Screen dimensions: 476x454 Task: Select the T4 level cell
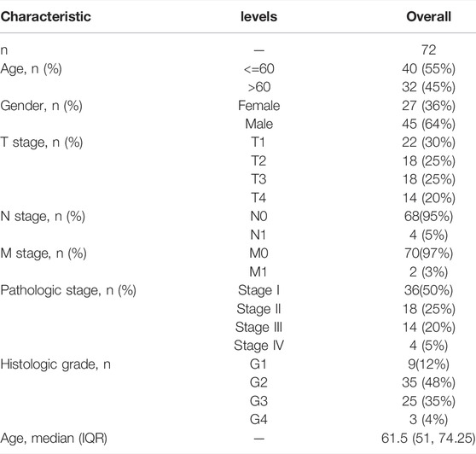pos(258,198)
